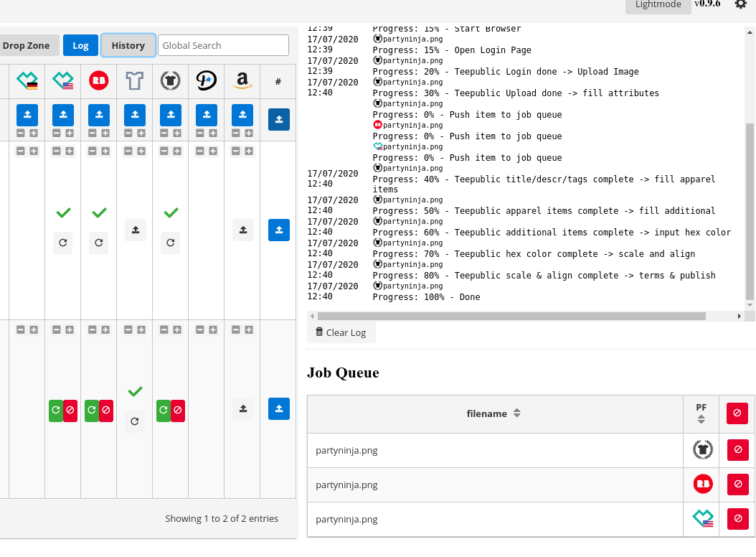Select the Spreadshirt US platform icon
The width and height of the screenshot is (756, 557).
point(63,81)
